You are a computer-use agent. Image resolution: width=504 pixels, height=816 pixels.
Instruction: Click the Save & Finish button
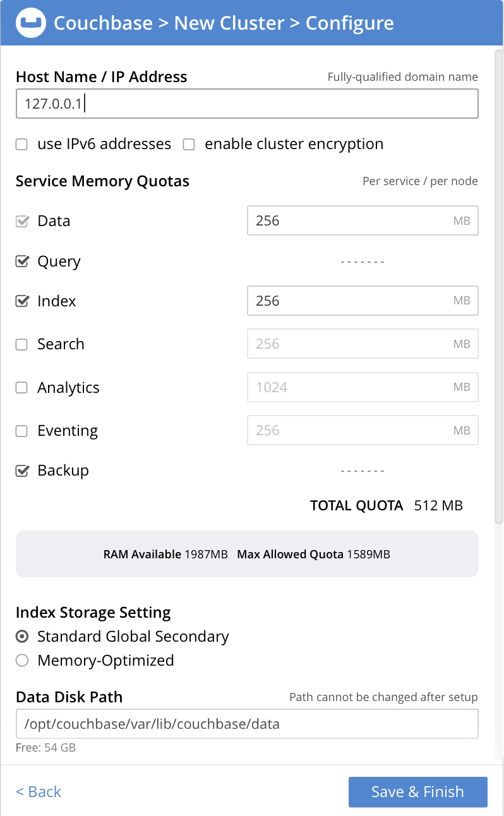pyautogui.click(x=417, y=791)
